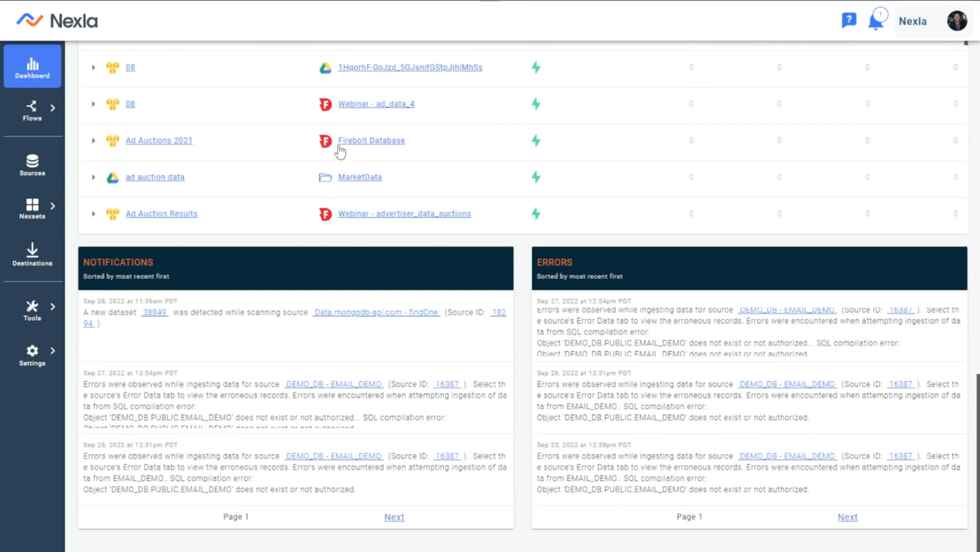
Task: Open Settings using the gear icon
Action: point(32,350)
